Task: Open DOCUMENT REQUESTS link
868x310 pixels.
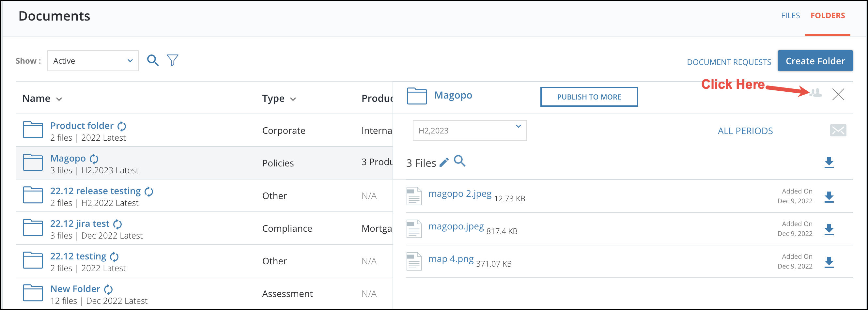Action: coord(729,62)
